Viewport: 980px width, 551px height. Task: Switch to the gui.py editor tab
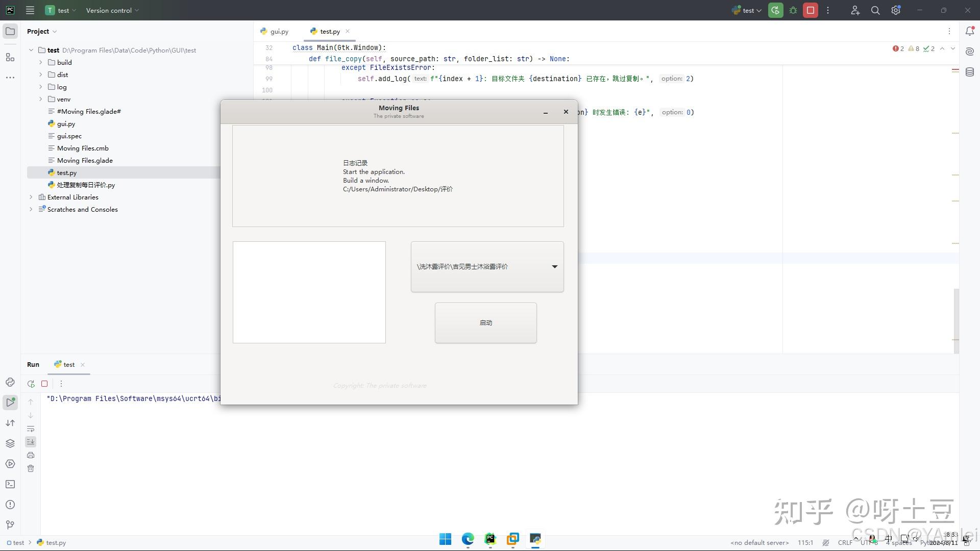coord(278,31)
